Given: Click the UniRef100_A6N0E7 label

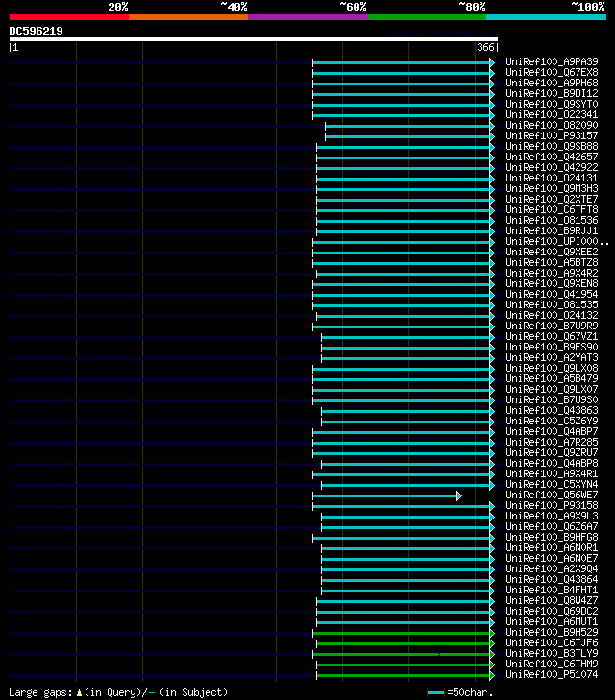Looking at the screenshot, I should click(552, 559).
